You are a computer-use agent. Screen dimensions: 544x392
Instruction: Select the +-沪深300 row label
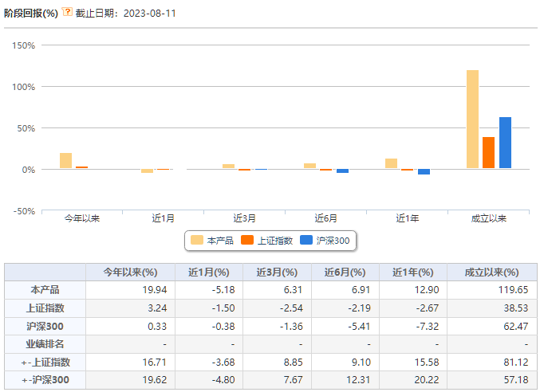(45, 380)
